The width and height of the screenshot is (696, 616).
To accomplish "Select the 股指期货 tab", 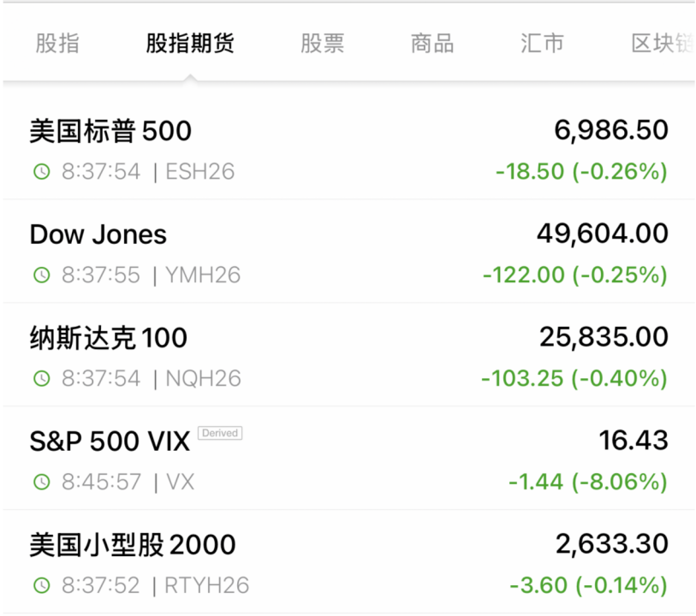I will [x=190, y=44].
